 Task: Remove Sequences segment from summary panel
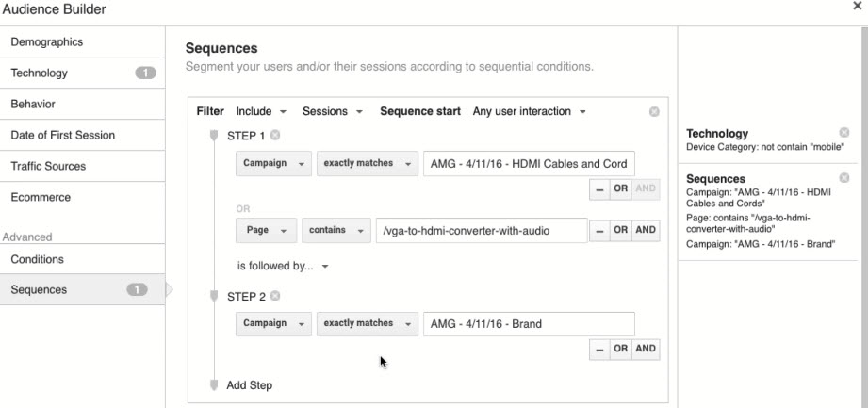click(843, 177)
